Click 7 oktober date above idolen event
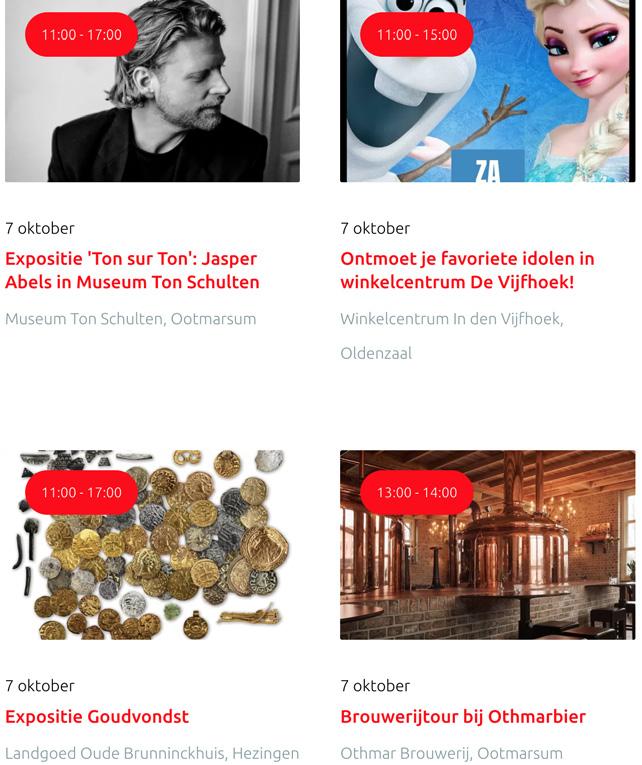The height and width of the screenshot is (765, 642). (375, 228)
